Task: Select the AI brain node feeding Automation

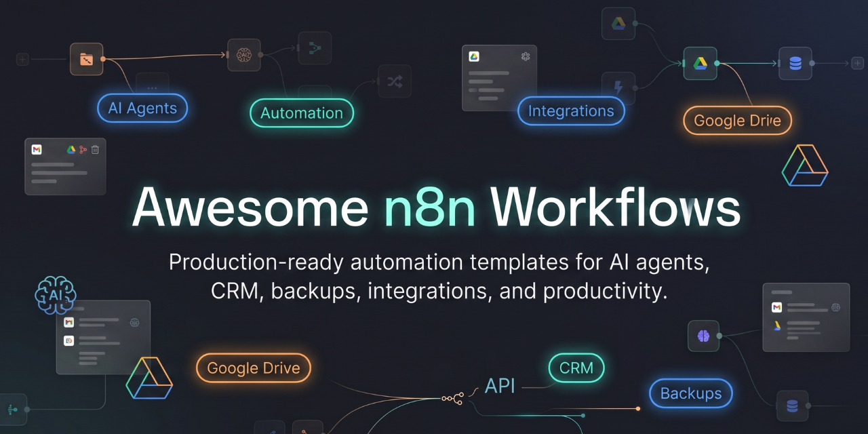Action: coord(244,55)
